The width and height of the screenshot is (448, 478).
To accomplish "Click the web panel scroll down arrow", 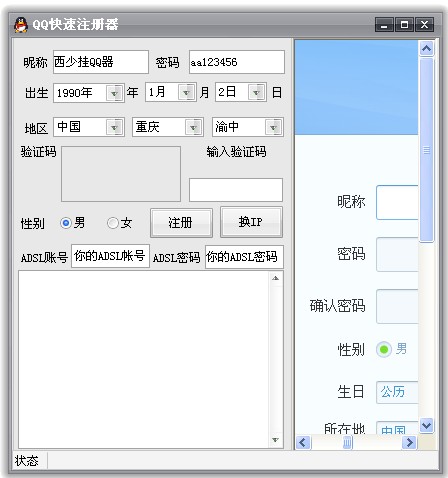I will [x=426, y=426].
